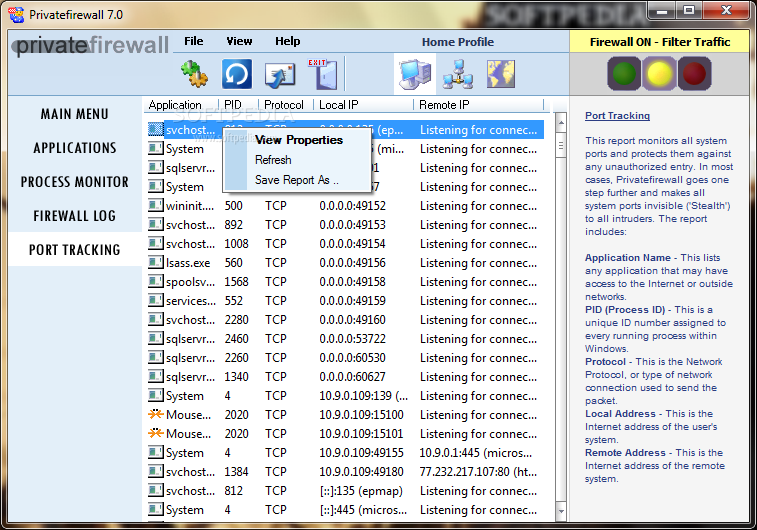
Task: Open the firewall settings gear icon
Action: tap(195, 74)
